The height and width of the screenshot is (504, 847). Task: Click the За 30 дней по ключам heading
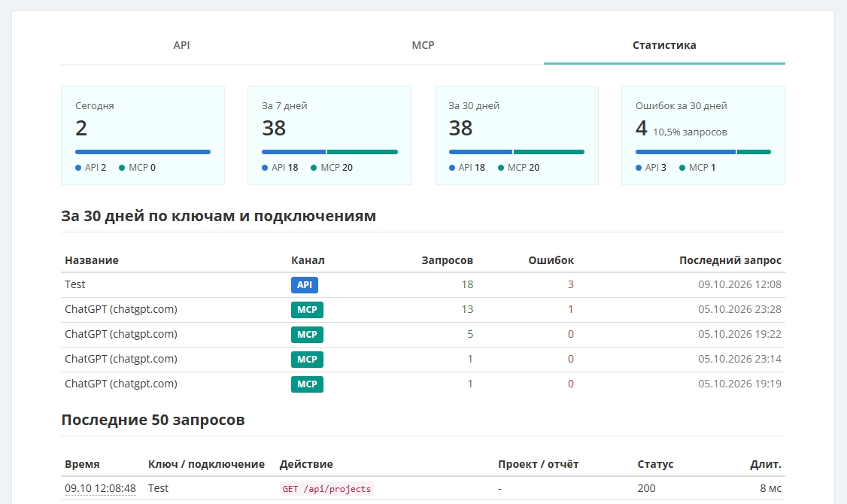click(x=218, y=216)
